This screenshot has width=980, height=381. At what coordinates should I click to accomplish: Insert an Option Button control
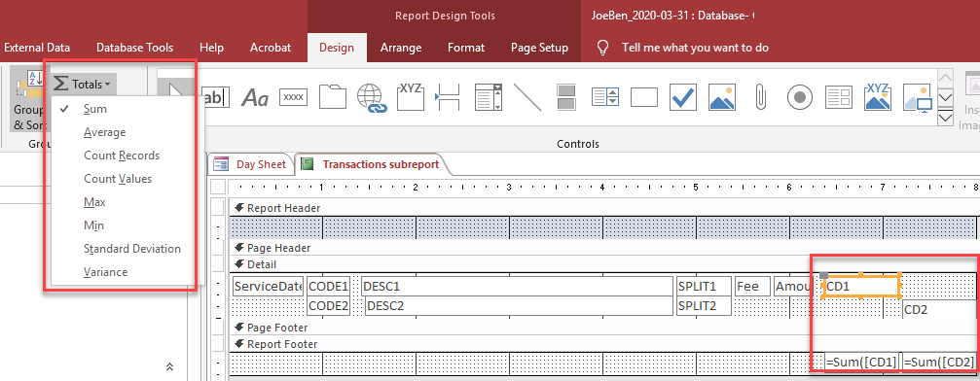[x=799, y=97]
